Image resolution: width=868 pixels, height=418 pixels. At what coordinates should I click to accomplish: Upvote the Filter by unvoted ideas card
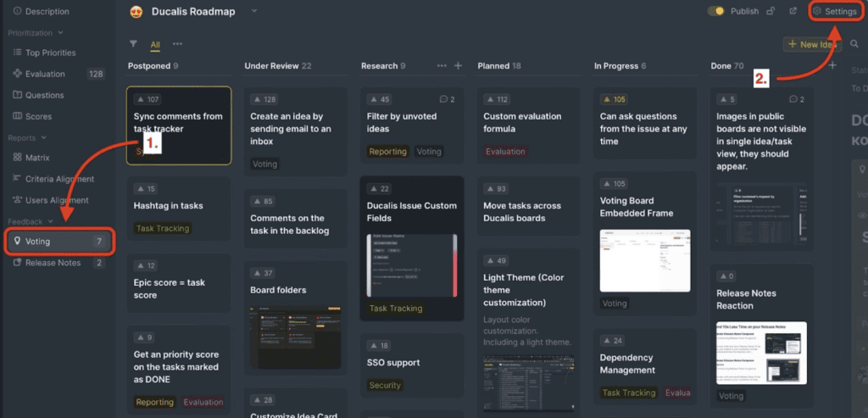click(x=380, y=100)
